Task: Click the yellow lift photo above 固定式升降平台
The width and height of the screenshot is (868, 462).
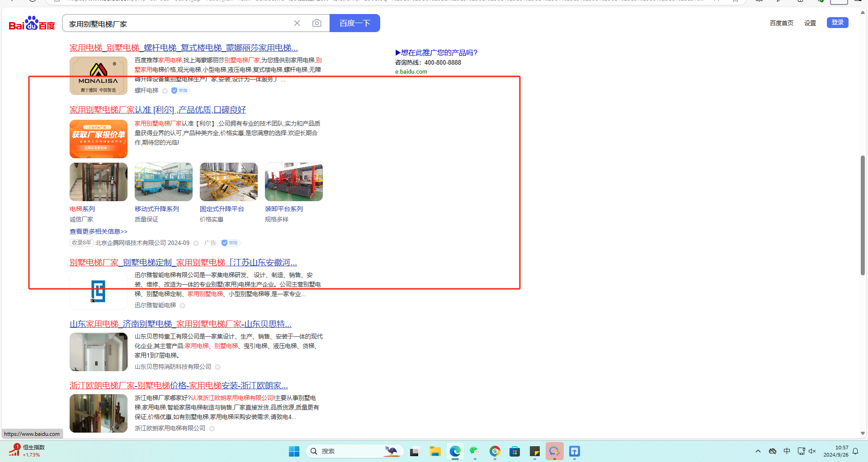Action: (x=229, y=182)
